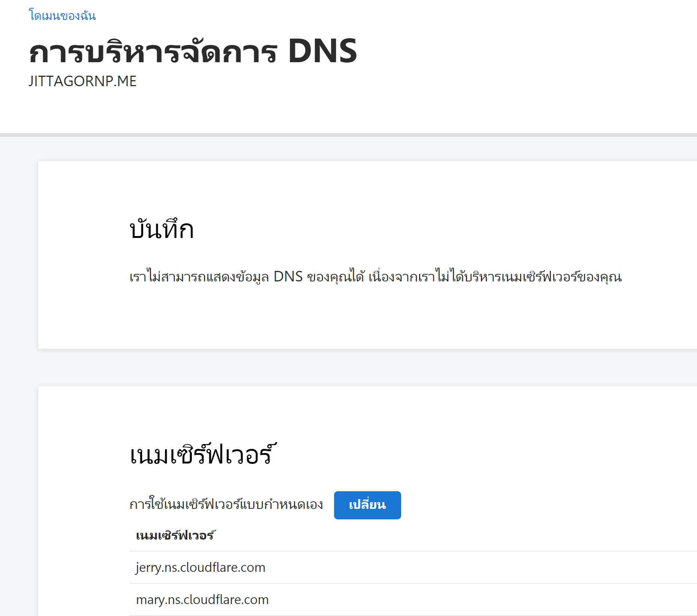Click the line separating jerry and mary rows
This screenshot has height=616, width=697.
click(x=375, y=583)
